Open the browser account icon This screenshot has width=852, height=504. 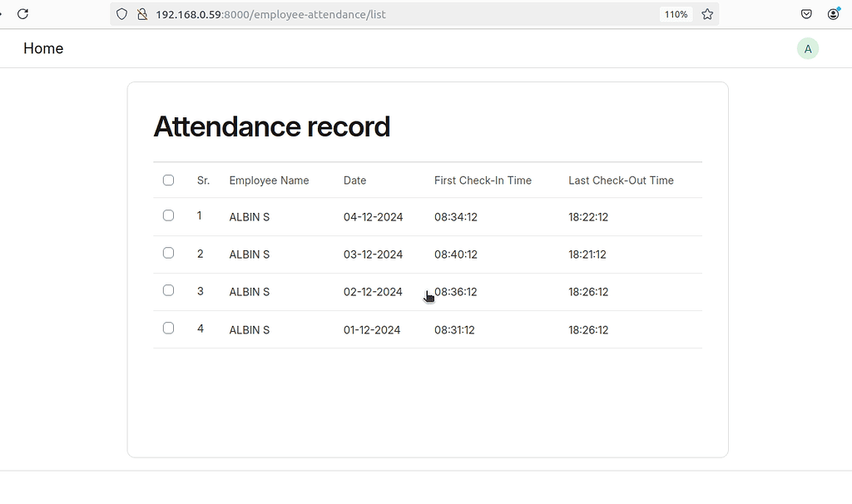tap(833, 14)
